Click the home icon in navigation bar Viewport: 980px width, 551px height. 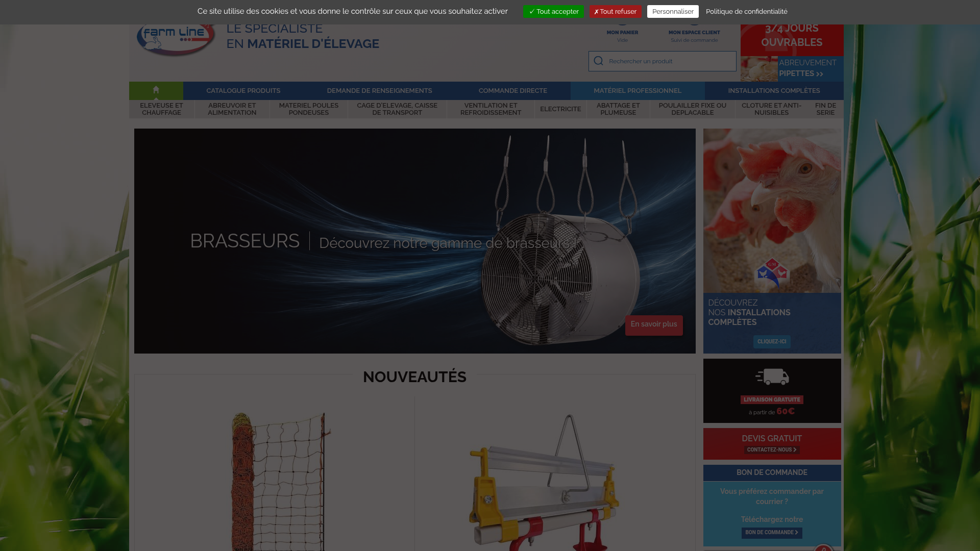coord(156,90)
